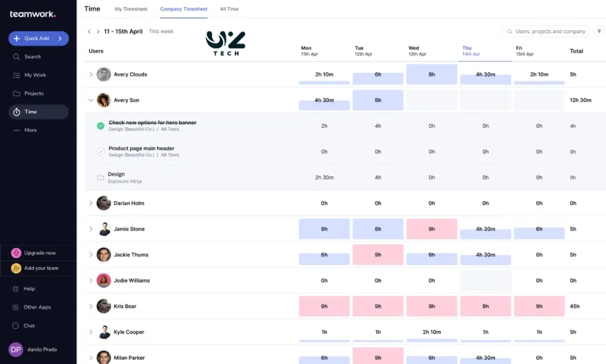This screenshot has width=606, height=364.
Task: Go to the previous week arrow
Action: 89,31
